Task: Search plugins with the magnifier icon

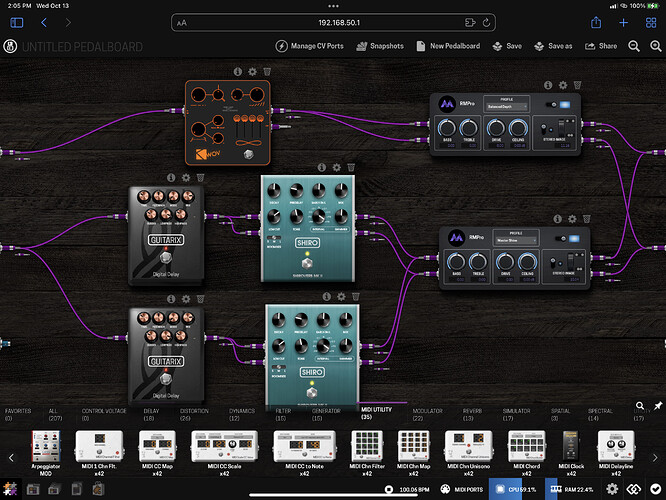Action: pos(640,406)
